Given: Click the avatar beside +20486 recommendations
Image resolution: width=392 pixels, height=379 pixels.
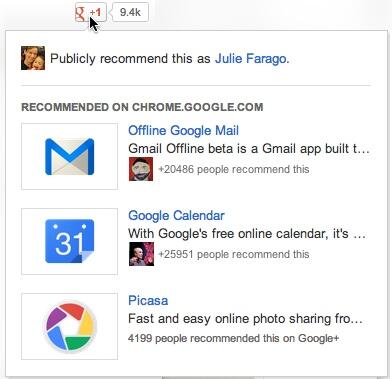Looking at the screenshot, I should click(x=141, y=169).
